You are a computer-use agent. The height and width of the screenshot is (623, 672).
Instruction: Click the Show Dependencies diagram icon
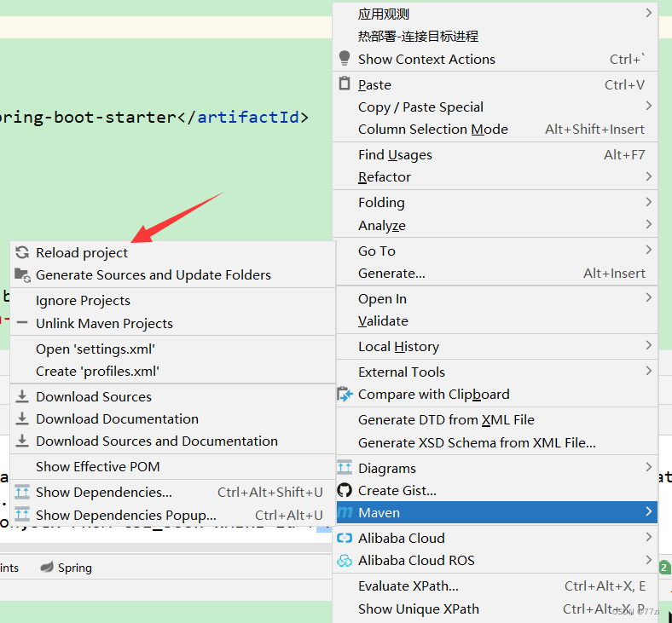22,492
